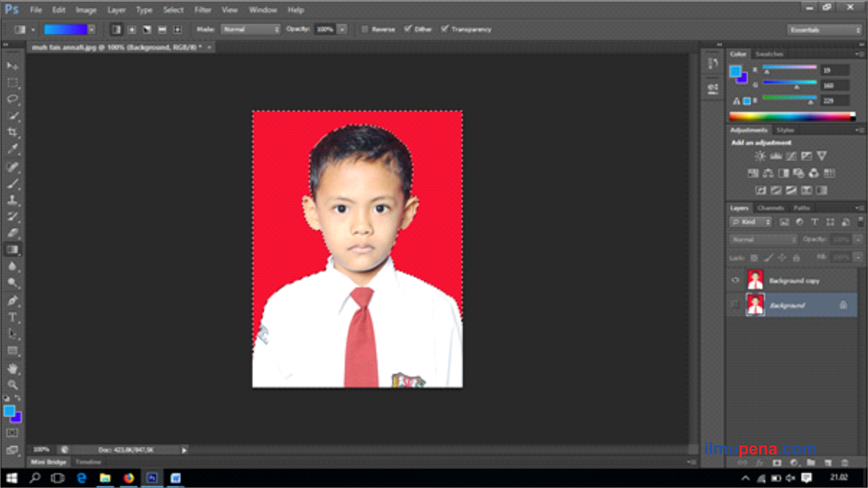Select the Hand tool

[x=12, y=369]
